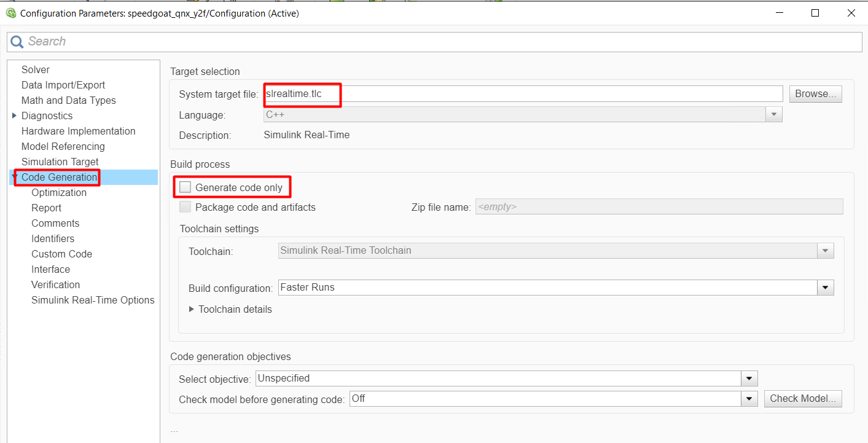Open the Hardware Implementation pane
This screenshot has width=868, height=443.
pos(78,131)
